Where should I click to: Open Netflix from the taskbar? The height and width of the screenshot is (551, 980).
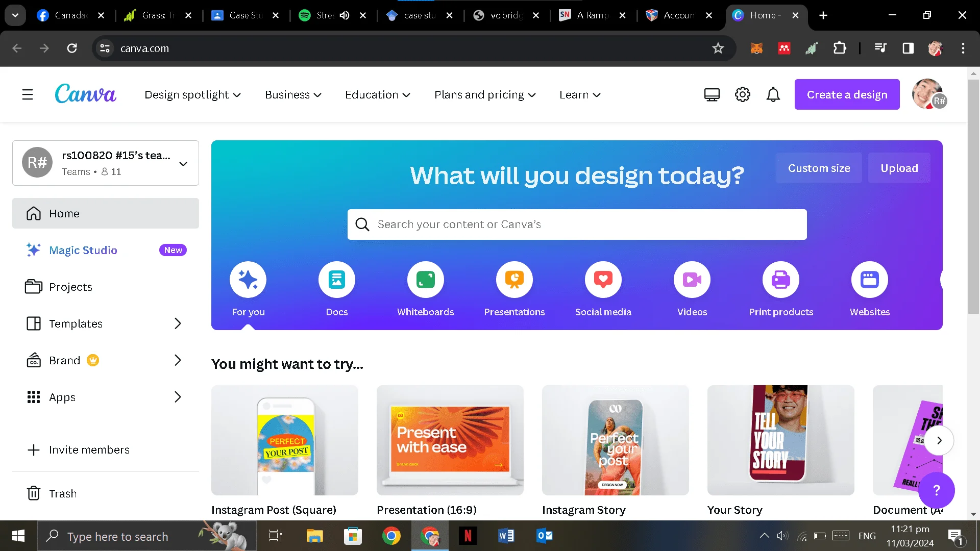pyautogui.click(x=468, y=536)
